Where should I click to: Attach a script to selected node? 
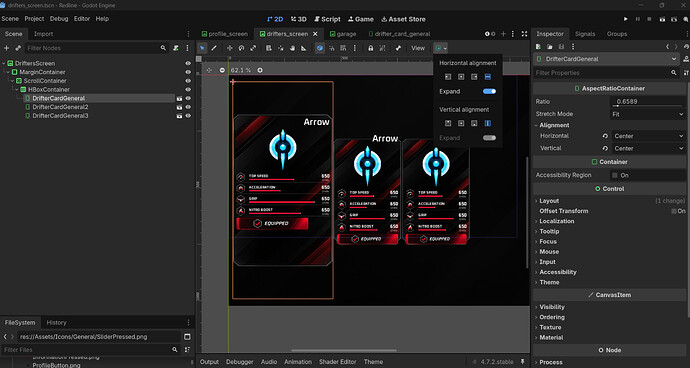tap(176, 48)
